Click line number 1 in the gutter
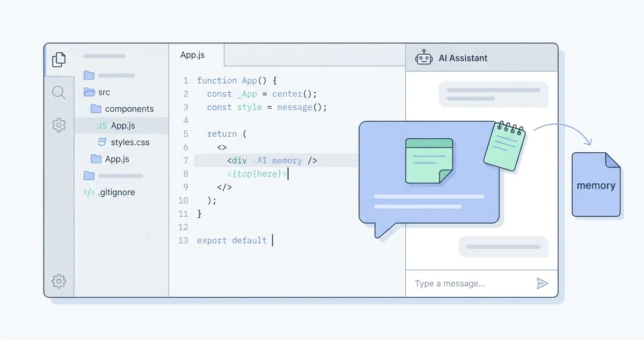This screenshot has height=340, width=644. click(186, 80)
